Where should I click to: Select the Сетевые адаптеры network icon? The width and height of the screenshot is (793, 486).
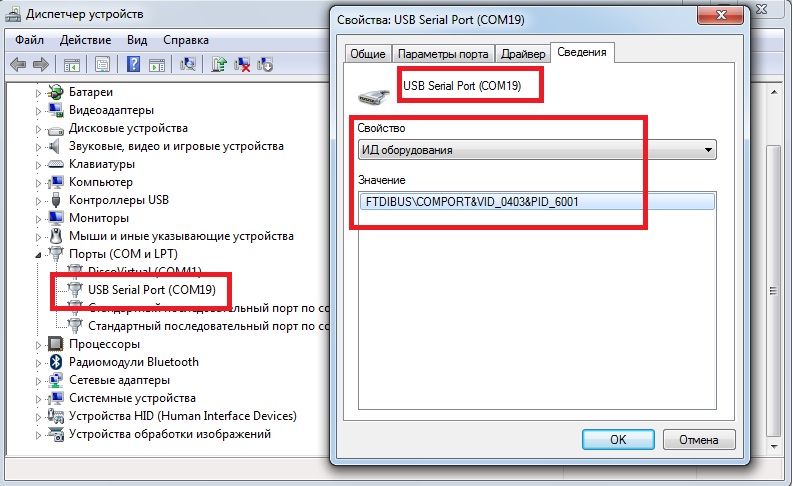point(55,380)
